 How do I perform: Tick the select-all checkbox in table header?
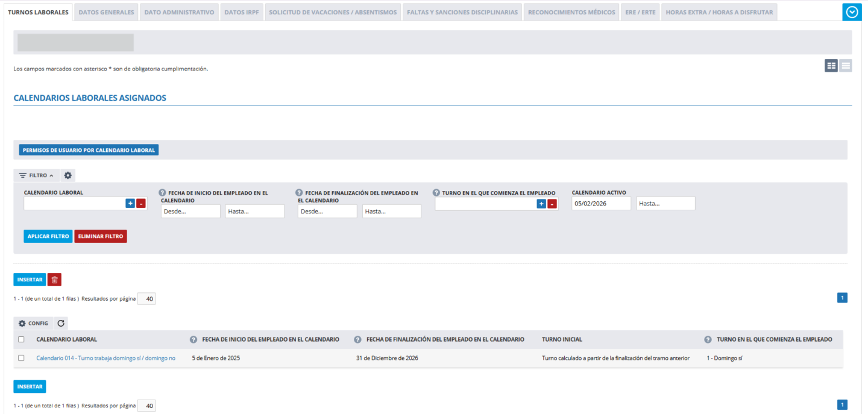point(21,339)
